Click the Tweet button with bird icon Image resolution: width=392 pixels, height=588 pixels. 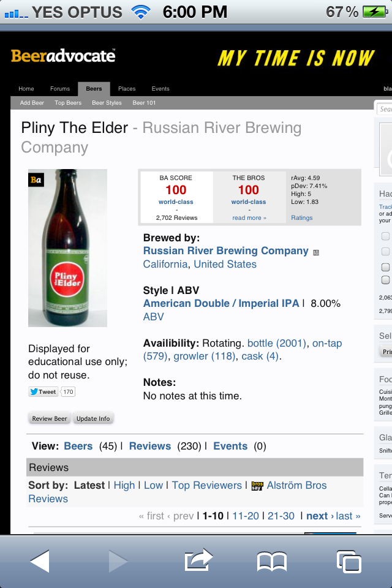(43, 392)
